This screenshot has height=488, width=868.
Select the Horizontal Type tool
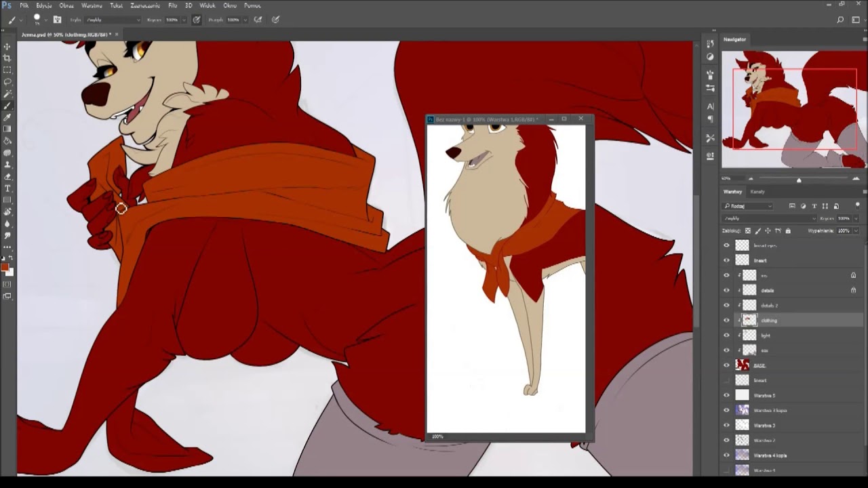(7, 188)
